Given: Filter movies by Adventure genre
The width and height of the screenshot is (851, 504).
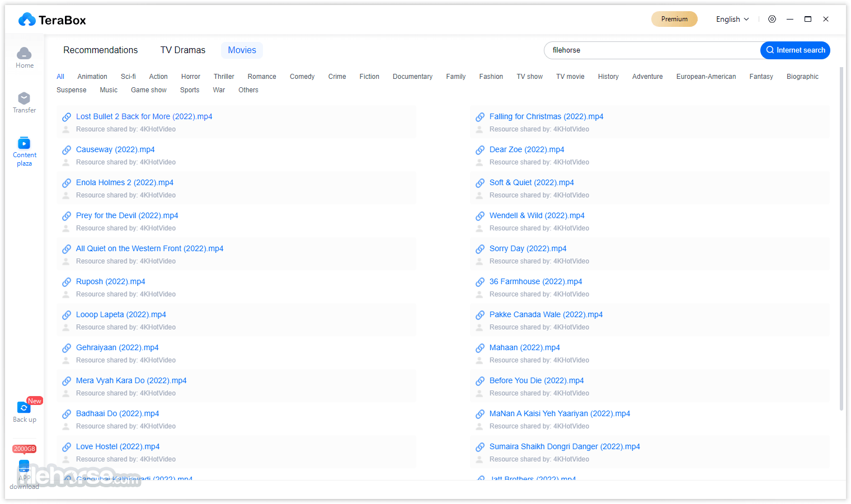Looking at the screenshot, I should [647, 77].
